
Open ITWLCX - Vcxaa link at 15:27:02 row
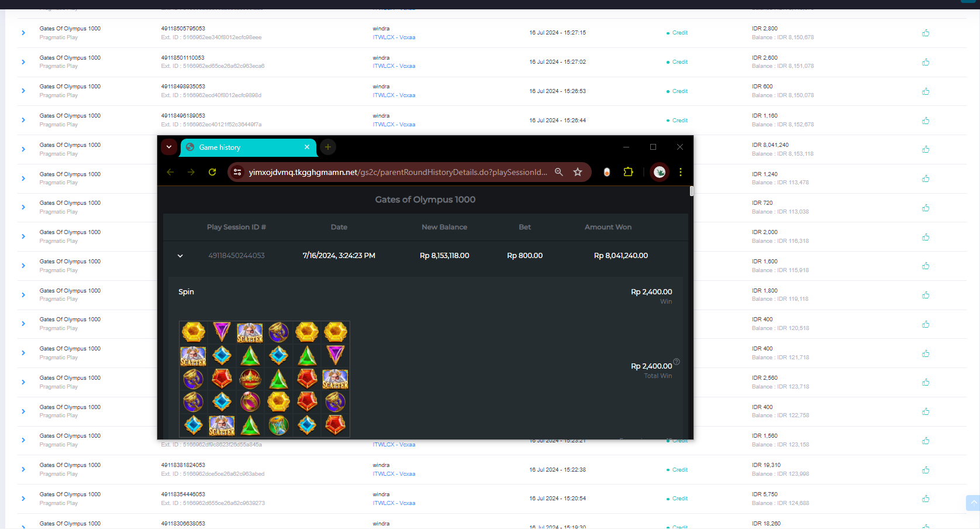(x=394, y=66)
